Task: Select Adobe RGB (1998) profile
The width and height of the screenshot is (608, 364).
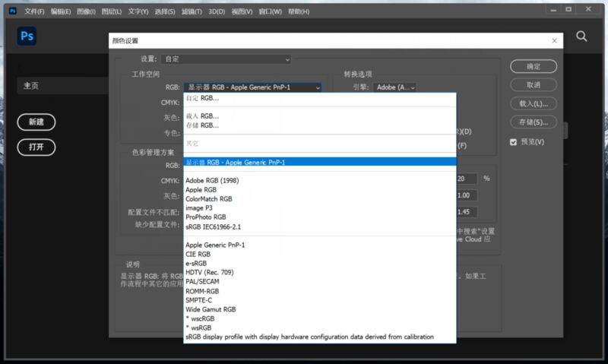Action: pos(320,180)
